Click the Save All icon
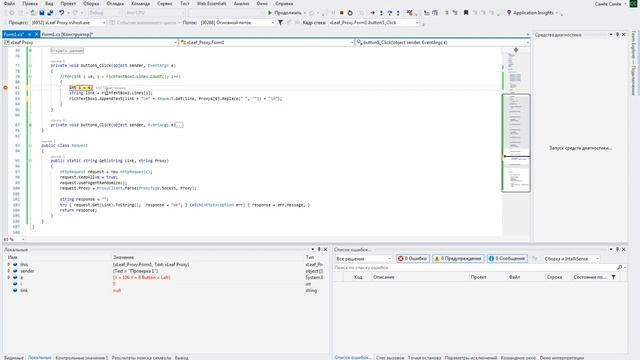 (50, 13)
